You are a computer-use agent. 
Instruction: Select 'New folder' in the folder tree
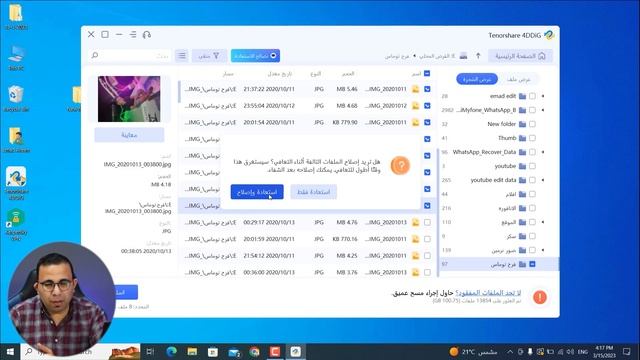(x=501, y=124)
